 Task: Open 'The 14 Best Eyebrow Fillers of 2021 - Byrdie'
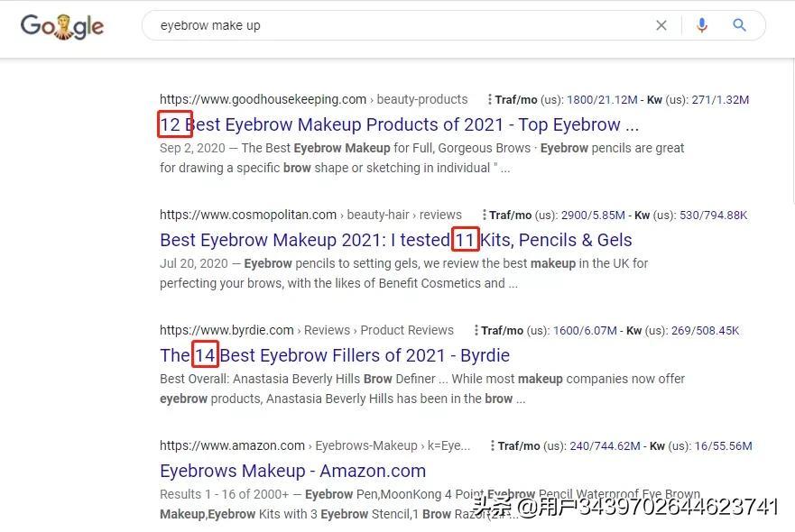point(335,355)
